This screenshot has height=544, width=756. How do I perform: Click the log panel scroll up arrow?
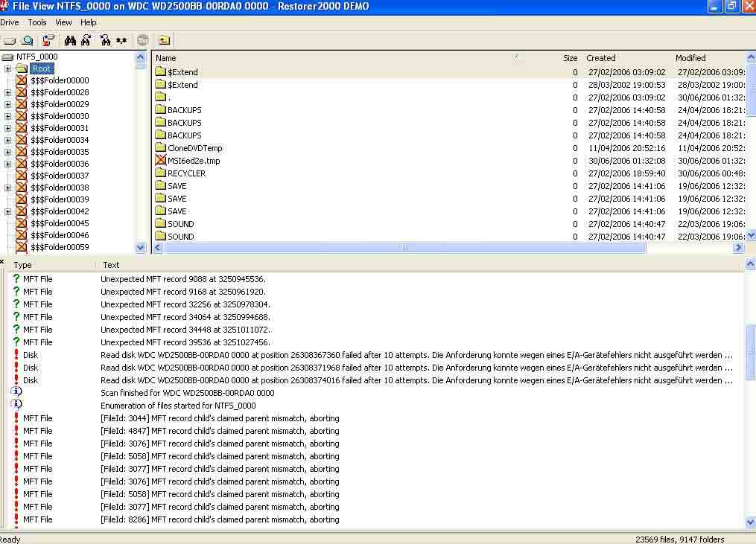pos(750,263)
